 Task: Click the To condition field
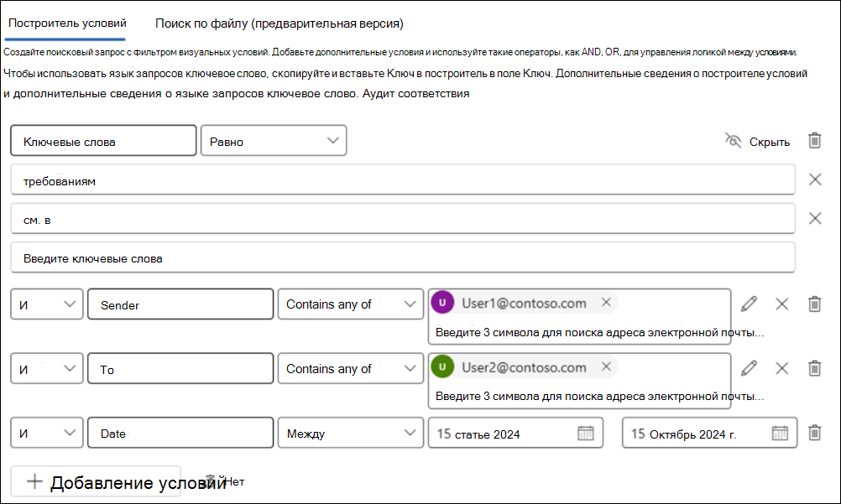click(x=180, y=368)
